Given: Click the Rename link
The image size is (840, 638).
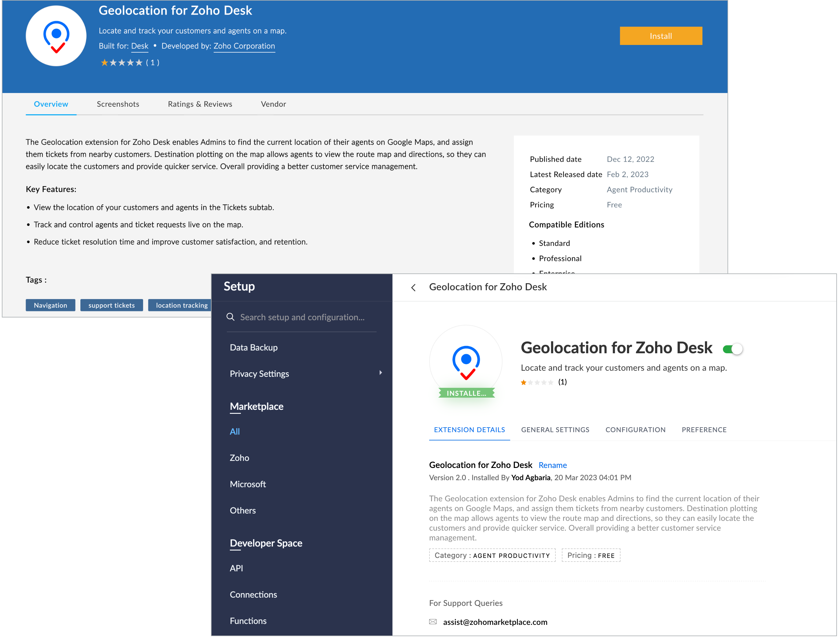Looking at the screenshot, I should click(553, 465).
